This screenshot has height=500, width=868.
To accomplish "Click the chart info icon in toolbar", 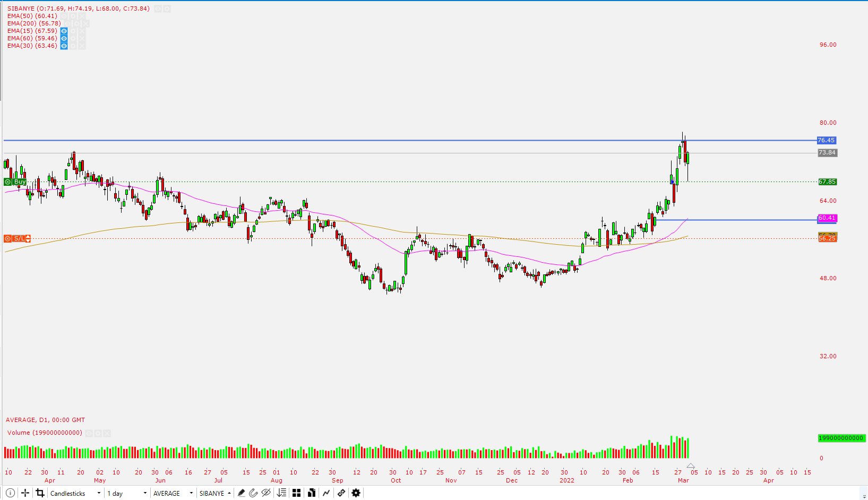I will [x=10, y=493].
